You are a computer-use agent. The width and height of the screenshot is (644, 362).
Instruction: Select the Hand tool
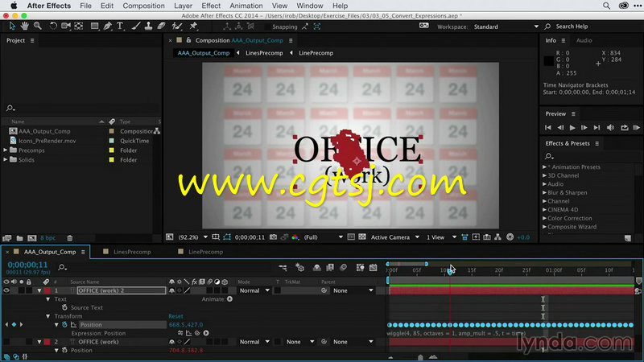[x=25, y=27]
